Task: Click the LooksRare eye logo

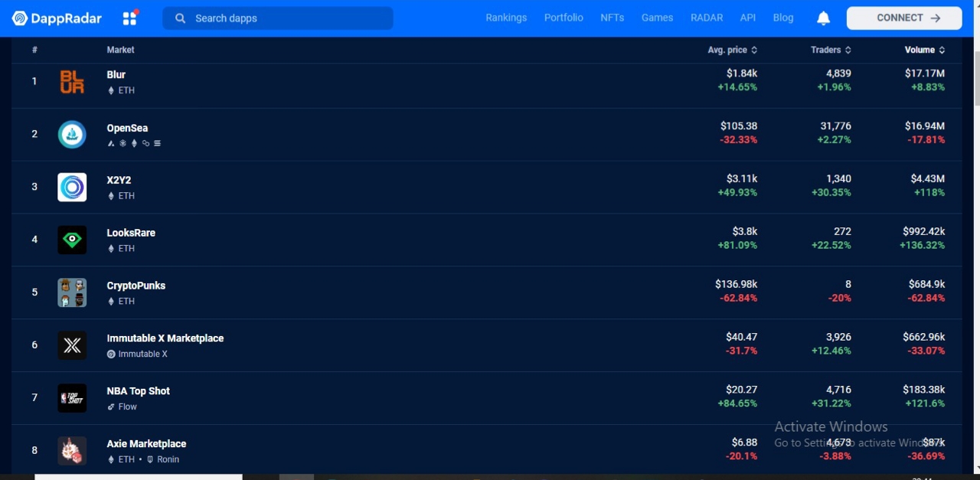Action: (72, 240)
